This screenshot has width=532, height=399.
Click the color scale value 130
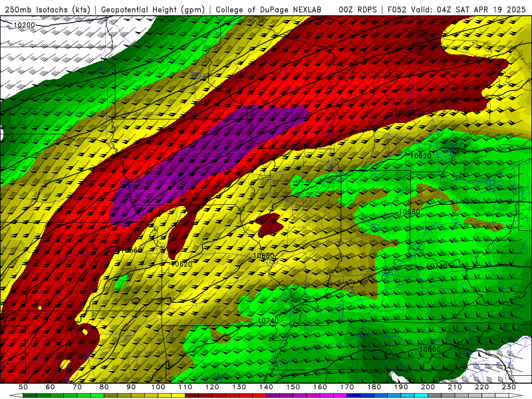pyautogui.click(x=239, y=387)
